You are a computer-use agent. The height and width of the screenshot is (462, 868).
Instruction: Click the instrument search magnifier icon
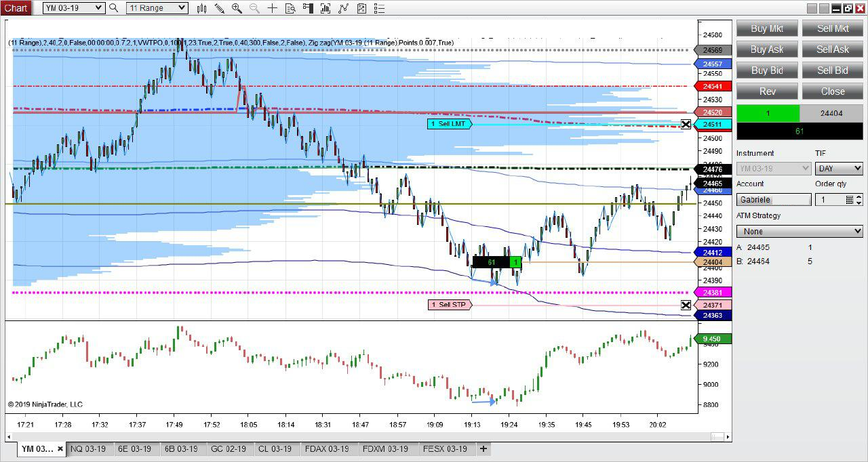pos(114,8)
